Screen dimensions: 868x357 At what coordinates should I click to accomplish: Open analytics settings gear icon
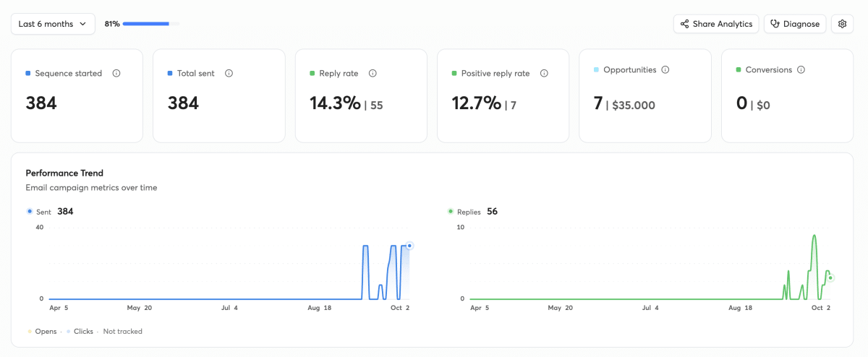[x=842, y=24]
